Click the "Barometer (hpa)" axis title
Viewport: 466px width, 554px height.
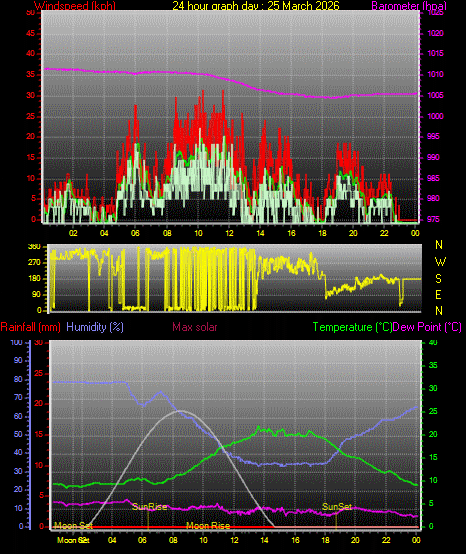(x=409, y=6)
